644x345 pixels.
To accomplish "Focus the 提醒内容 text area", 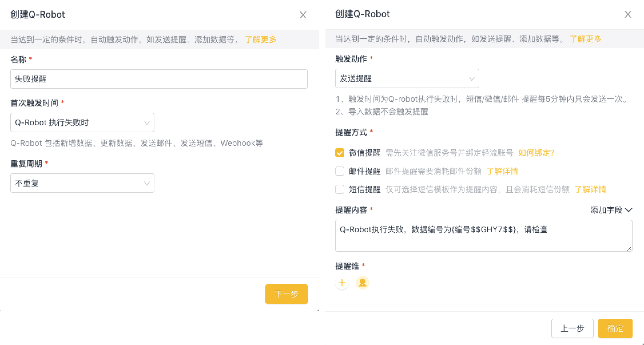I will point(484,236).
